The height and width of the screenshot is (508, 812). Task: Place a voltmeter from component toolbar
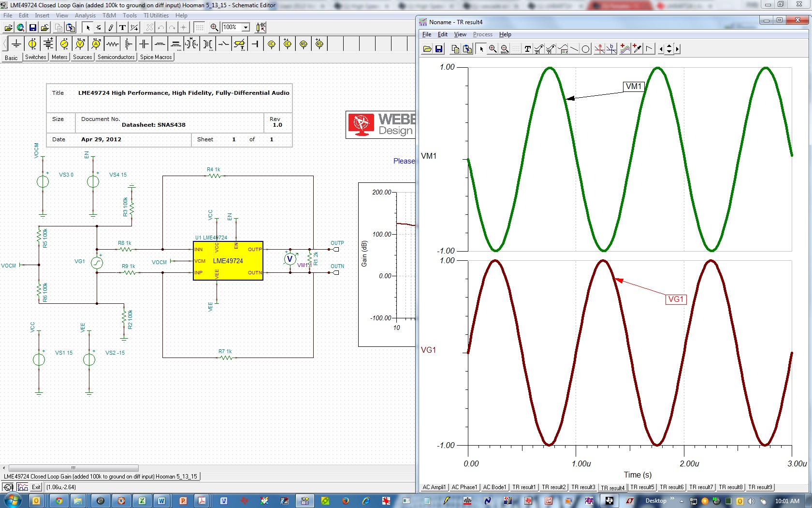[x=80, y=44]
